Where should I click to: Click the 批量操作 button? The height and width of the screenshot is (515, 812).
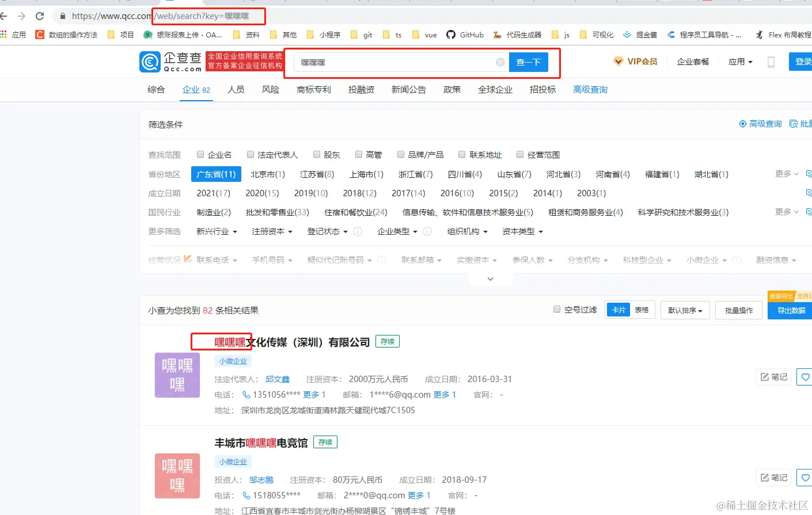point(739,310)
